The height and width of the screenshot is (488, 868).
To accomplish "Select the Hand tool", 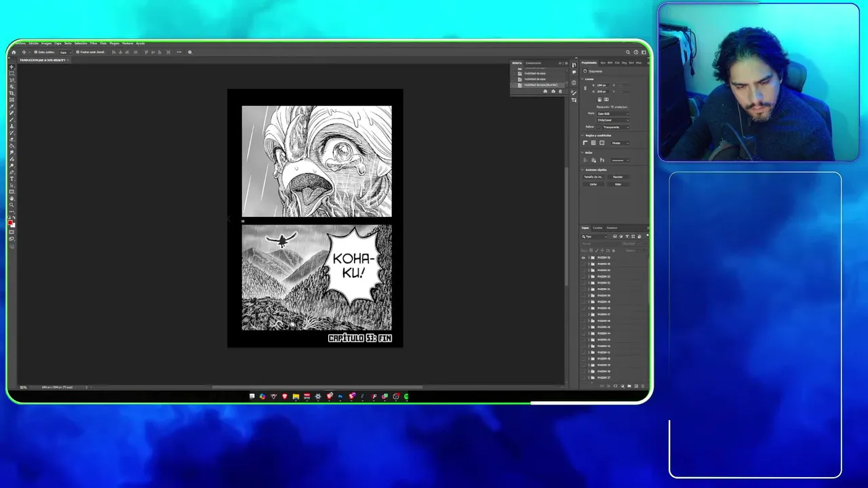I will [12, 199].
